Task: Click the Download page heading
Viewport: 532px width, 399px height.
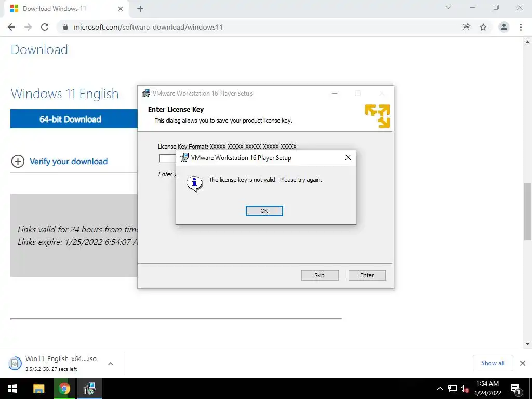Action: [x=39, y=49]
